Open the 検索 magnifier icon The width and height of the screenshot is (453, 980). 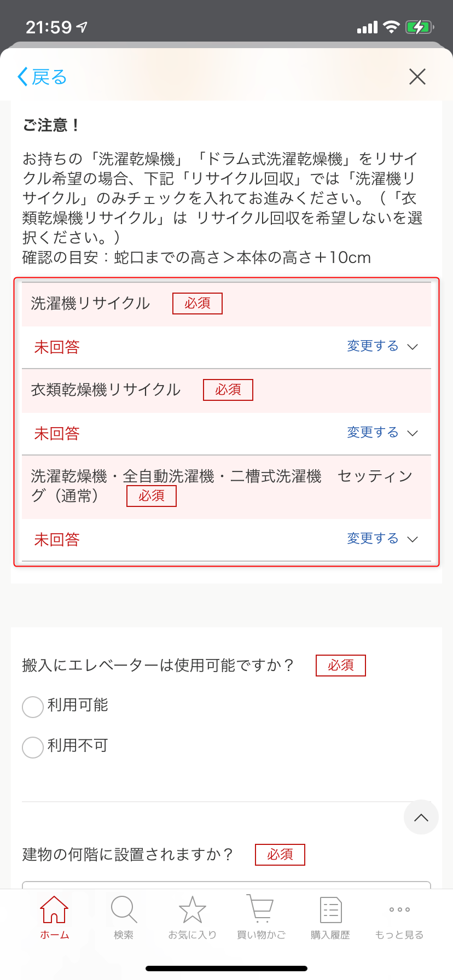pos(124,909)
